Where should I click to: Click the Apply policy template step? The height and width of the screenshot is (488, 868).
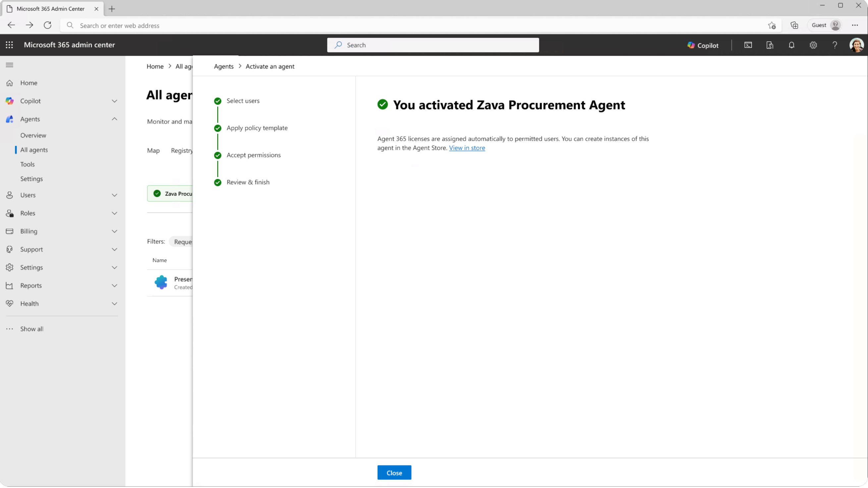257,128
